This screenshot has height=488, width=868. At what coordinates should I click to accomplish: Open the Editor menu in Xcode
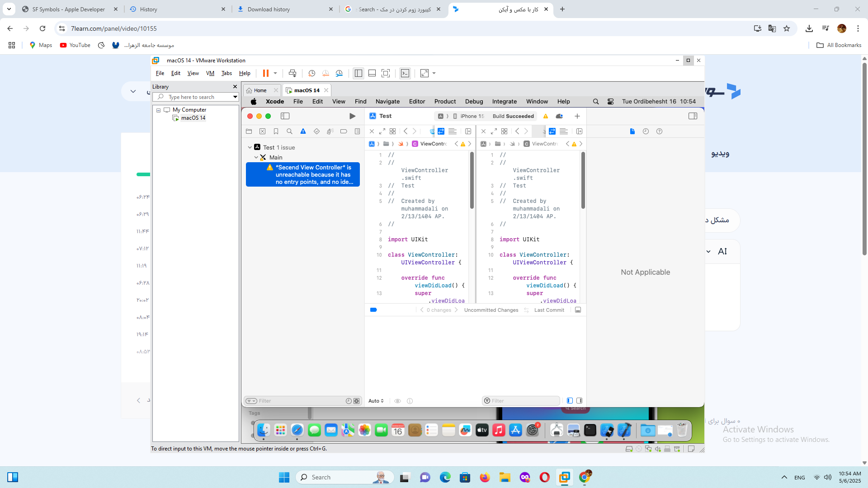(x=417, y=102)
